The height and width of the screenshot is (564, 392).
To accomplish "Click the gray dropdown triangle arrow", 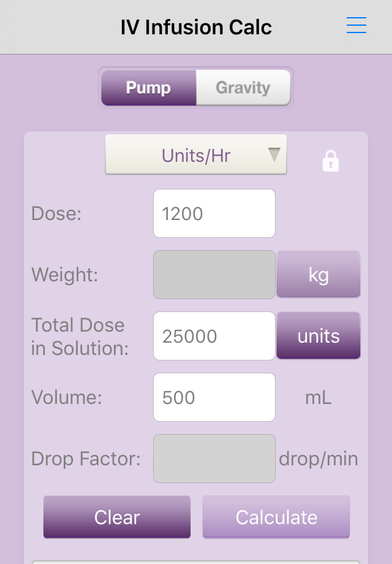I will tap(274, 154).
